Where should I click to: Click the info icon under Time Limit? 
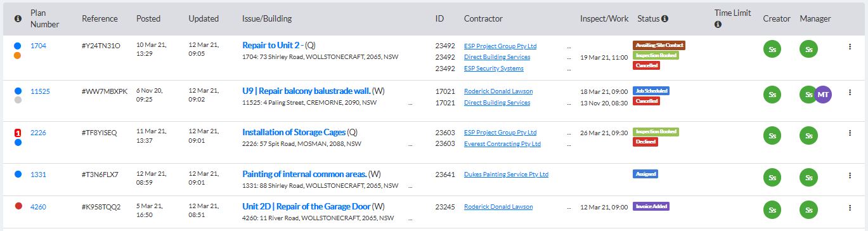[x=718, y=25]
